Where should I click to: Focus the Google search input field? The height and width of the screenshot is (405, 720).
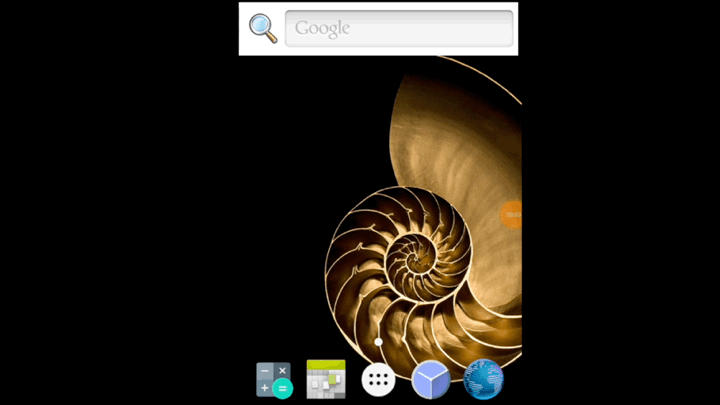point(399,28)
